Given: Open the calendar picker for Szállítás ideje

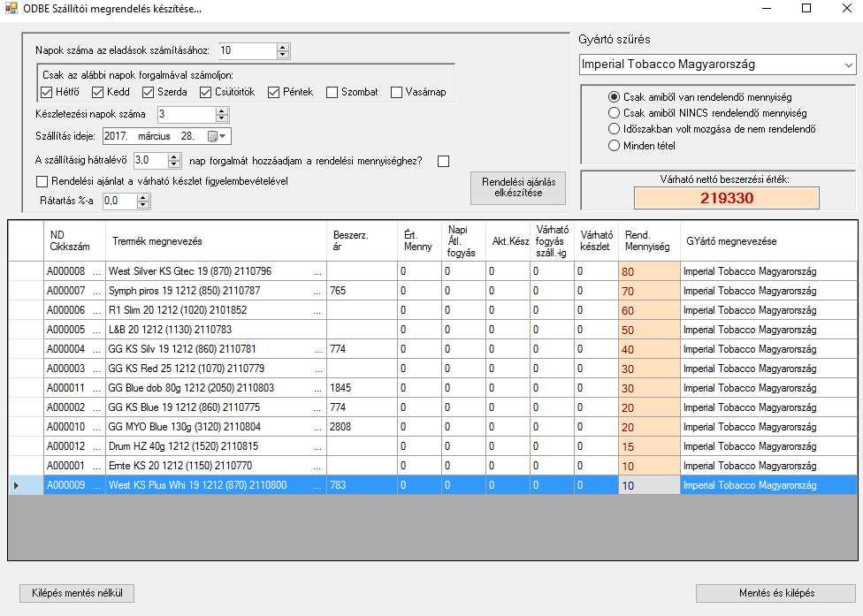Looking at the screenshot, I should click(217, 136).
